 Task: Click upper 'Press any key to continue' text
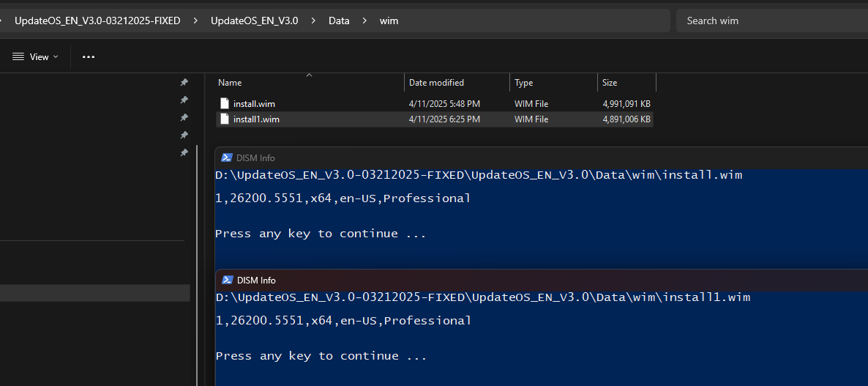click(x=321, y=234)
